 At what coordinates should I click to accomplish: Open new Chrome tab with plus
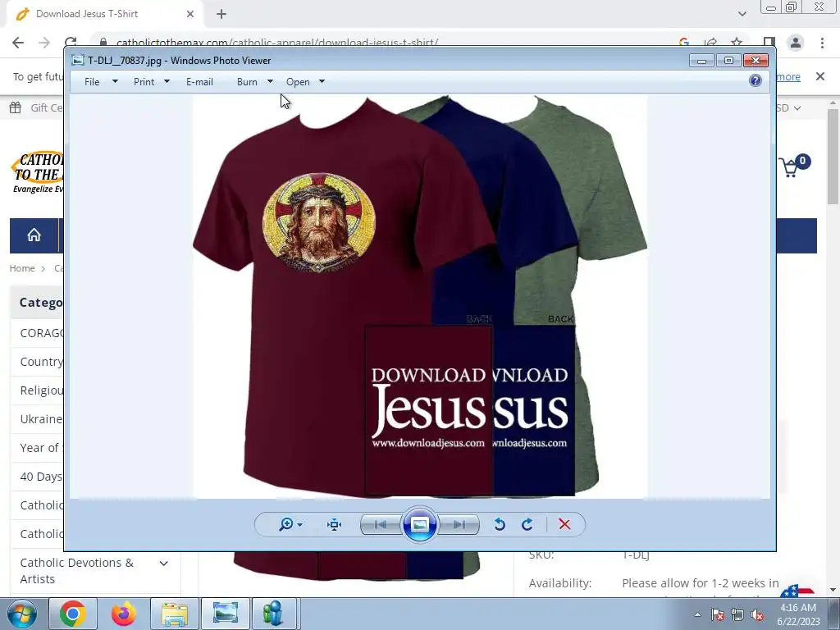click(x=221, y=14)
